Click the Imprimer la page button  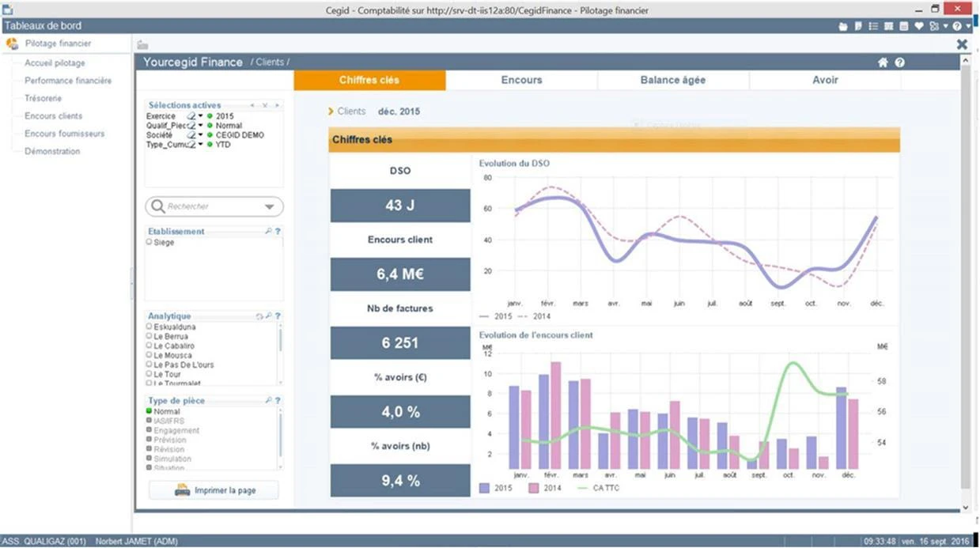214,490
